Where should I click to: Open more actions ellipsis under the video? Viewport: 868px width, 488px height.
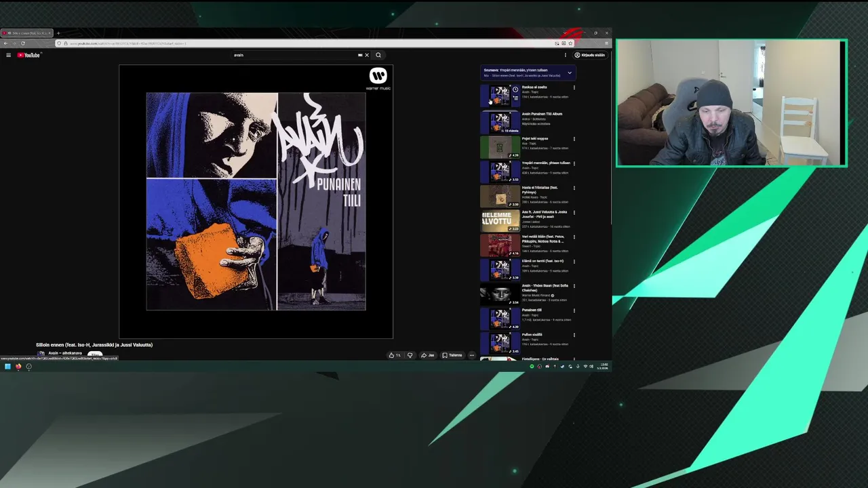coord(472,355)
